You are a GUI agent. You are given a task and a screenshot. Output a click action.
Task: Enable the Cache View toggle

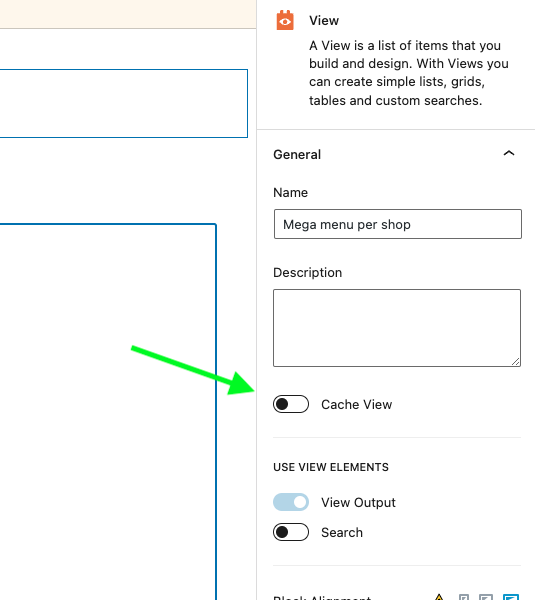pyautogui.click(x=291, y=404)
